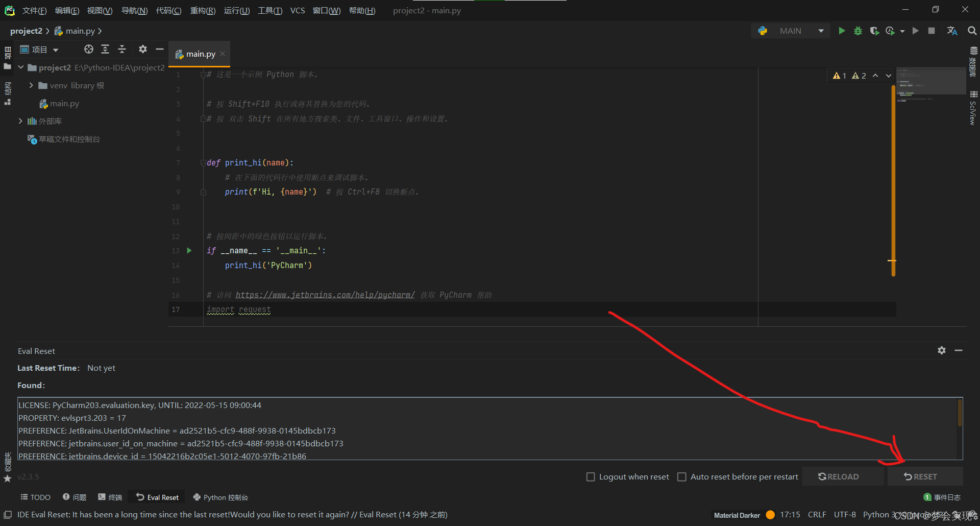
Task: Expand the venv library folder
Action: click(x=31, y=85)
